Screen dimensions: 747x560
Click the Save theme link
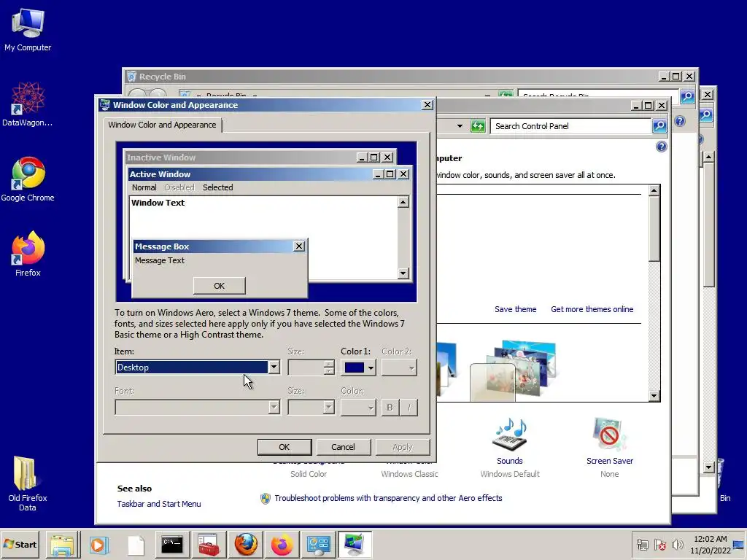click(516, 309)
